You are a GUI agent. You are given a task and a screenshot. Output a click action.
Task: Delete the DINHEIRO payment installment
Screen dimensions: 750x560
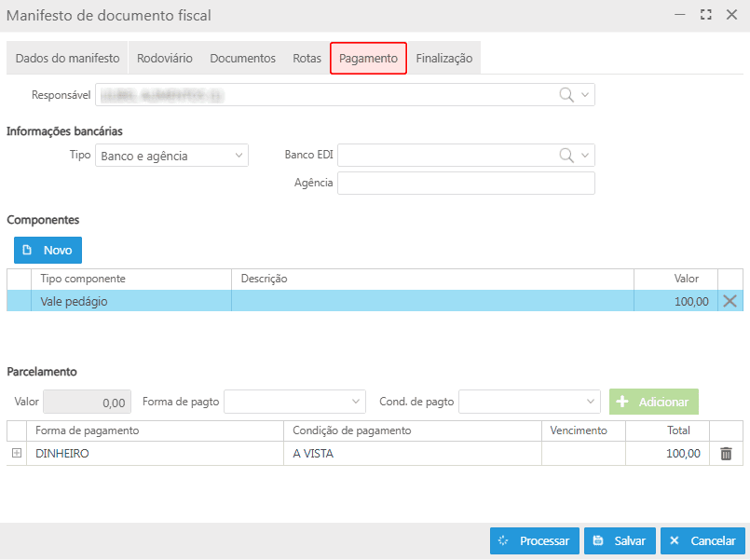pos(726,454)
